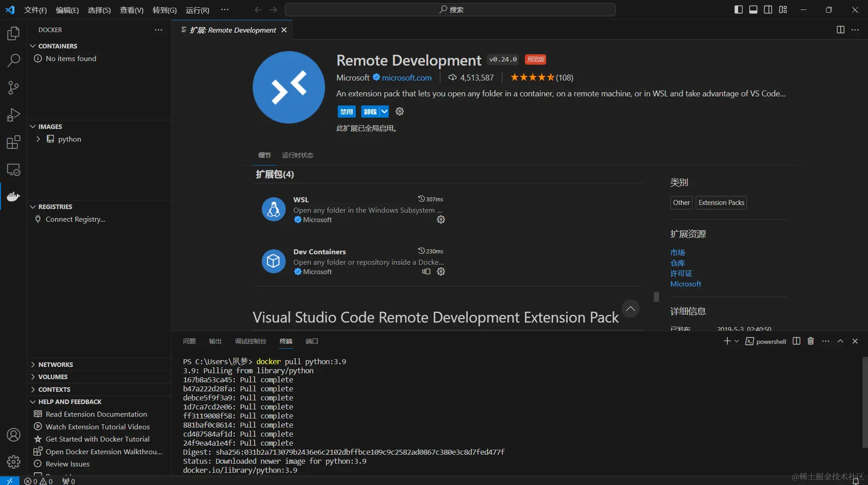Kill the terminal with trash icon
Screen dimensions: 868x485
(x=811, y=341)
